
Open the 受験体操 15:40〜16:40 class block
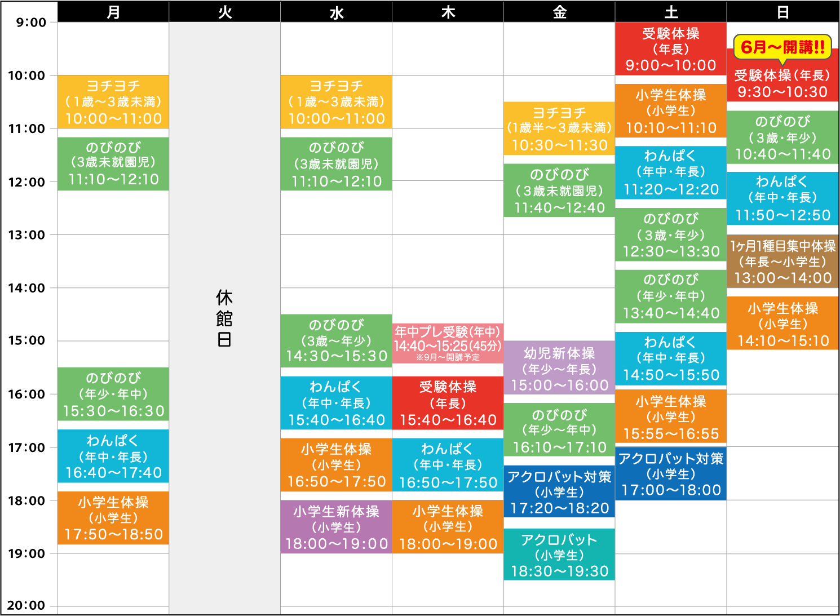click(448, 404)
